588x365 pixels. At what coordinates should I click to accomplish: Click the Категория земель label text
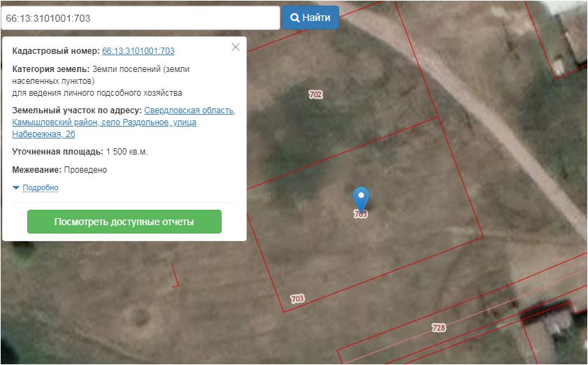tap(51, 69)
